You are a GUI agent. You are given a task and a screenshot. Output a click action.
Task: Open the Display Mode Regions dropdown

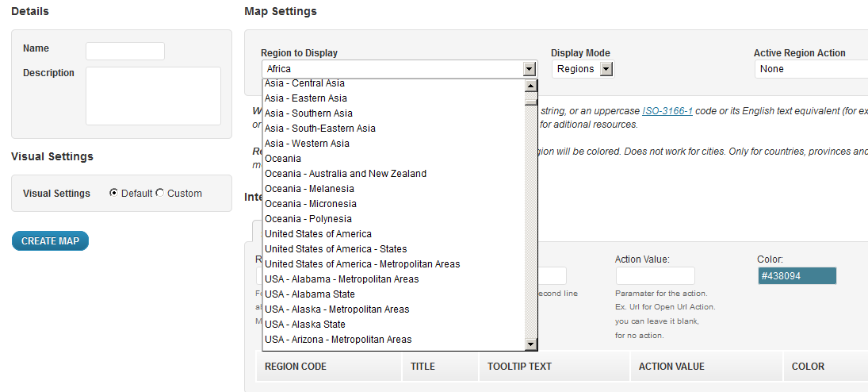(x=583, y=69)
